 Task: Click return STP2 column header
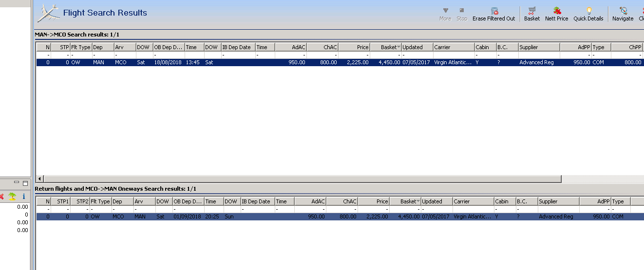coord(80,201)
